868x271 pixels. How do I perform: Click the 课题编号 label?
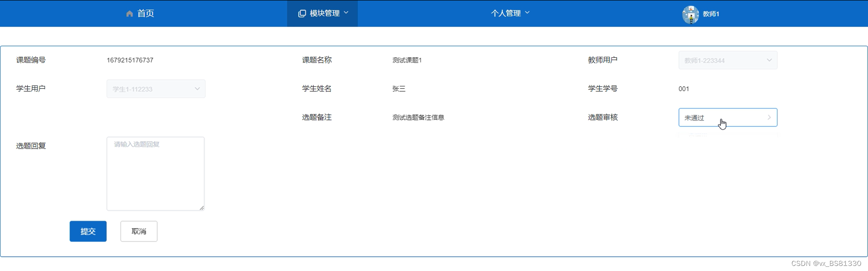[x=31, y=60]
